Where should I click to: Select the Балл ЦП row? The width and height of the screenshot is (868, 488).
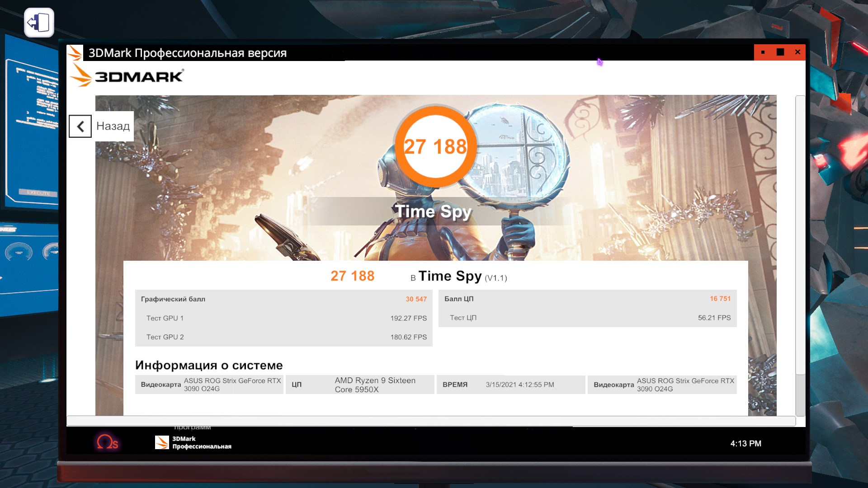[x=587, y=299]
